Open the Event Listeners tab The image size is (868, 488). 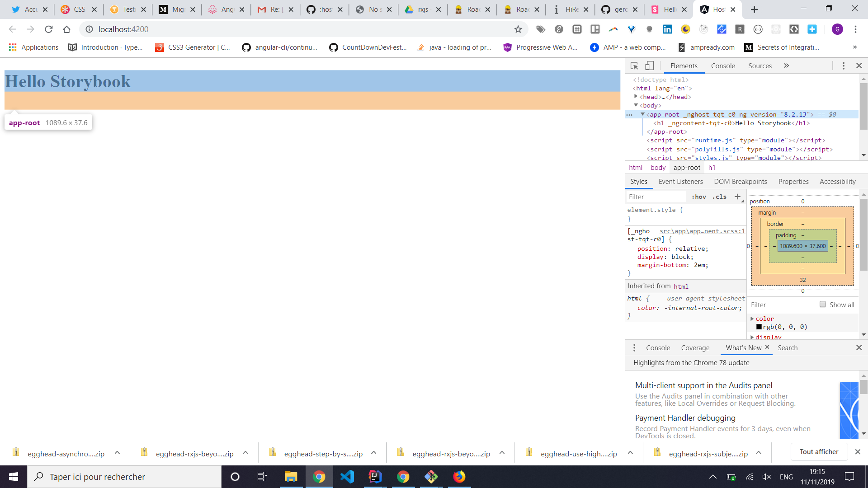tap(680, 182)
